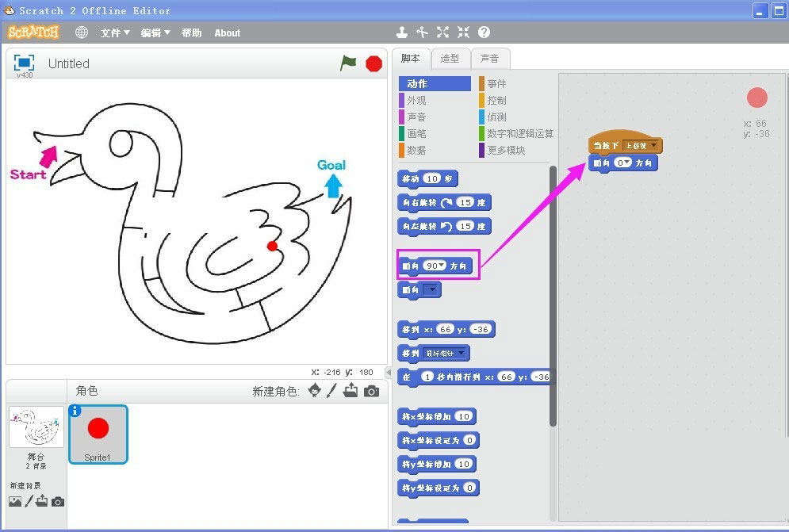
Task: Expand Sprite1 info with the i badge
Action: tap(75, 410)
